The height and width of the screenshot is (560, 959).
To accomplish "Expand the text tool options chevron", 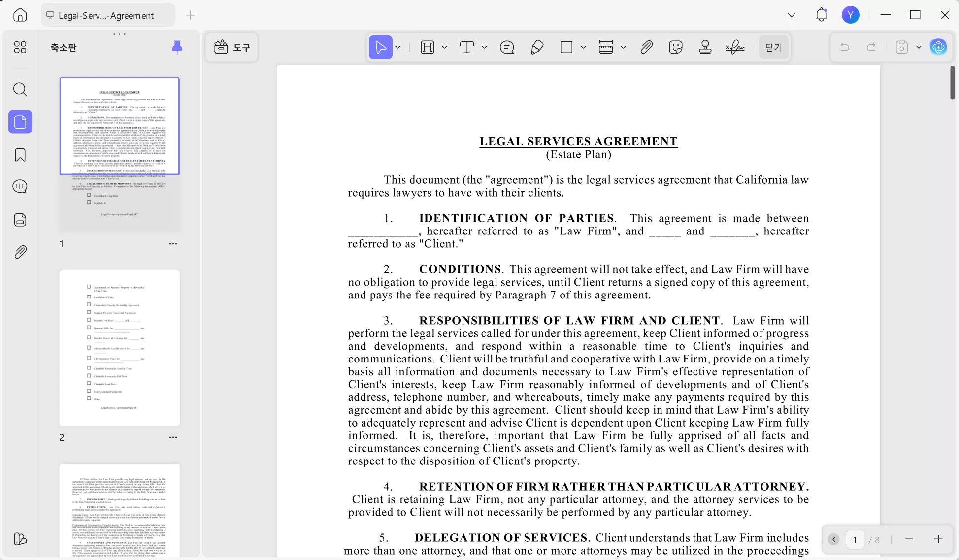I will (x=485, y=47).
